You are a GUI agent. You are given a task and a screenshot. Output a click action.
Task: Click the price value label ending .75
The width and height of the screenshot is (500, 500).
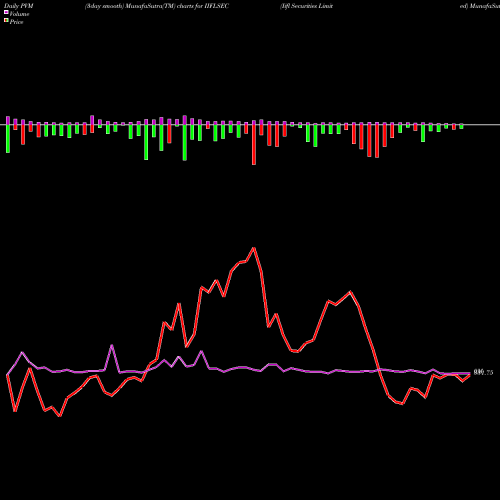pyautogui.click(x=483, y=373)
